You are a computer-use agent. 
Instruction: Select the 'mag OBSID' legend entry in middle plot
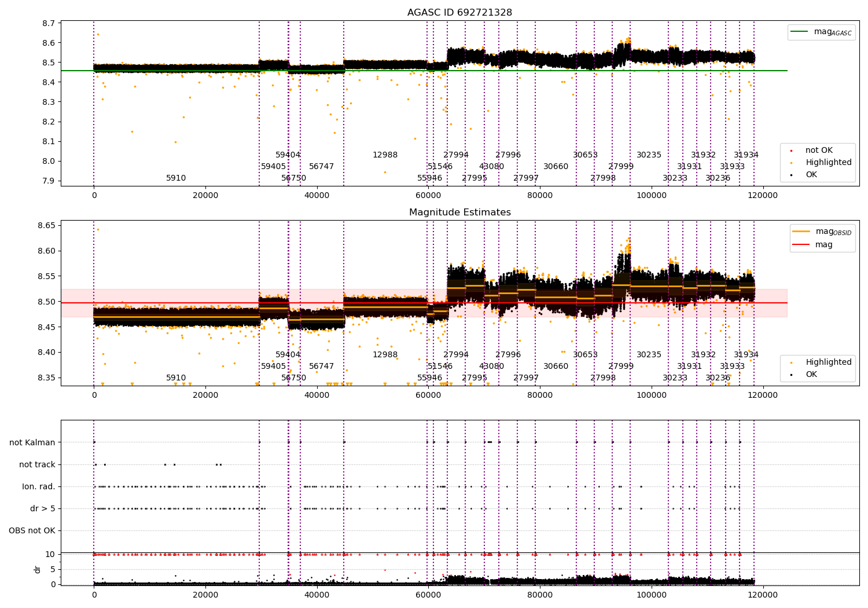click(822, 232)
